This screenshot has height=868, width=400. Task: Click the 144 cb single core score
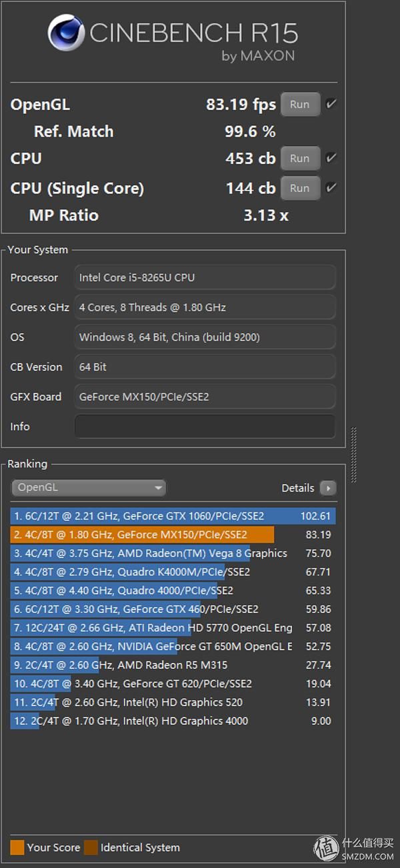coord(251,188)
